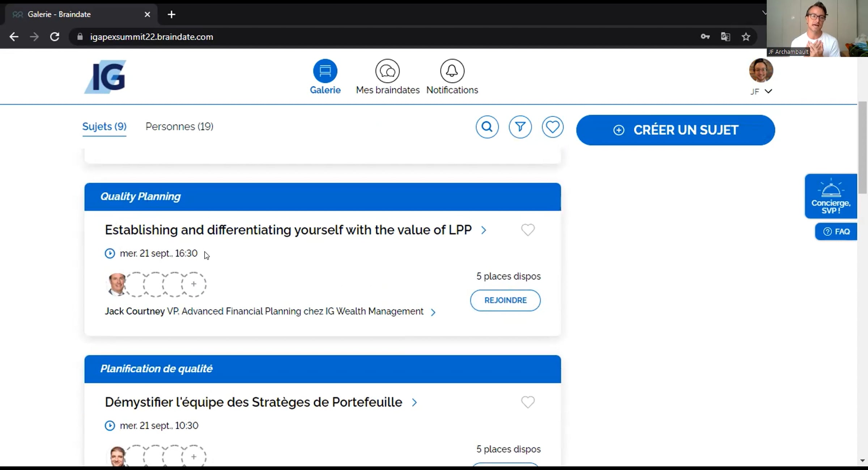Switch to the Sujets (9) tab
Viewport: 868px width, 470px height.
tap(104, 127)
